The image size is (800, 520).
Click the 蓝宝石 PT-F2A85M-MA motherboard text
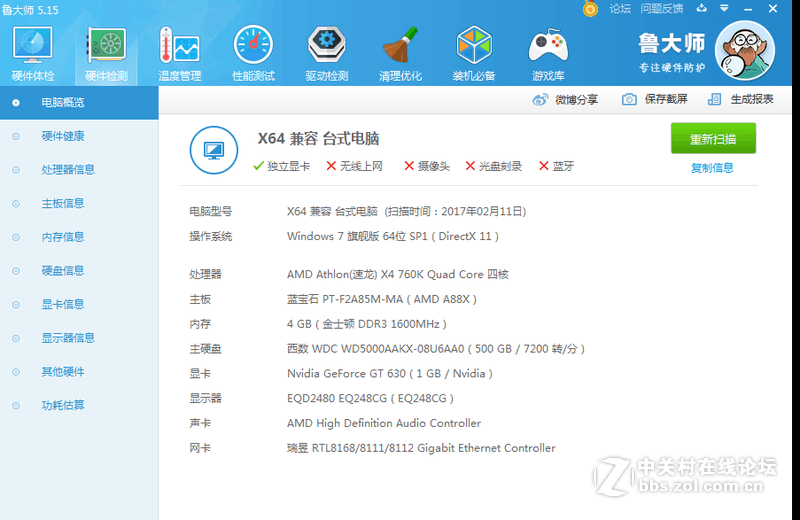[x=382, y=300]
